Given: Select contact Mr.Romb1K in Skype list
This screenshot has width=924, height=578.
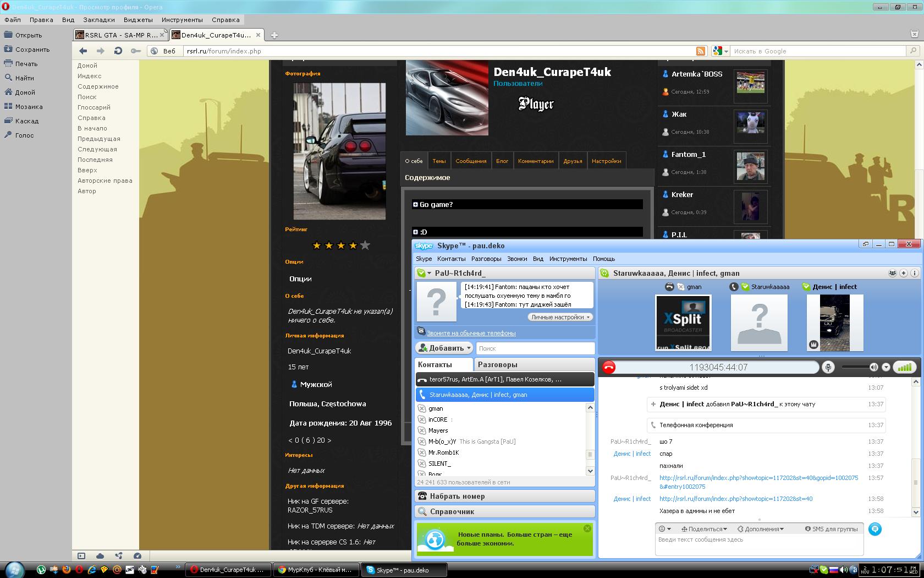Looking at the screenshot, I should [x=443, y=452].
